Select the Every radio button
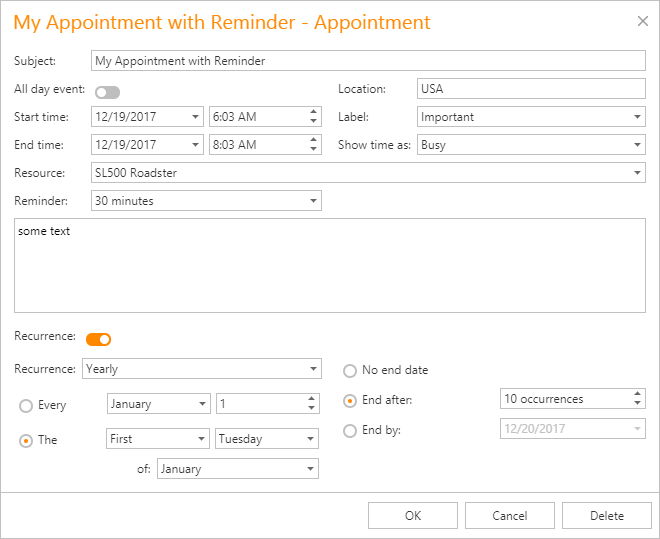This screenshot has height=539, width=660. pyautogui.click(x=26, y=405)
